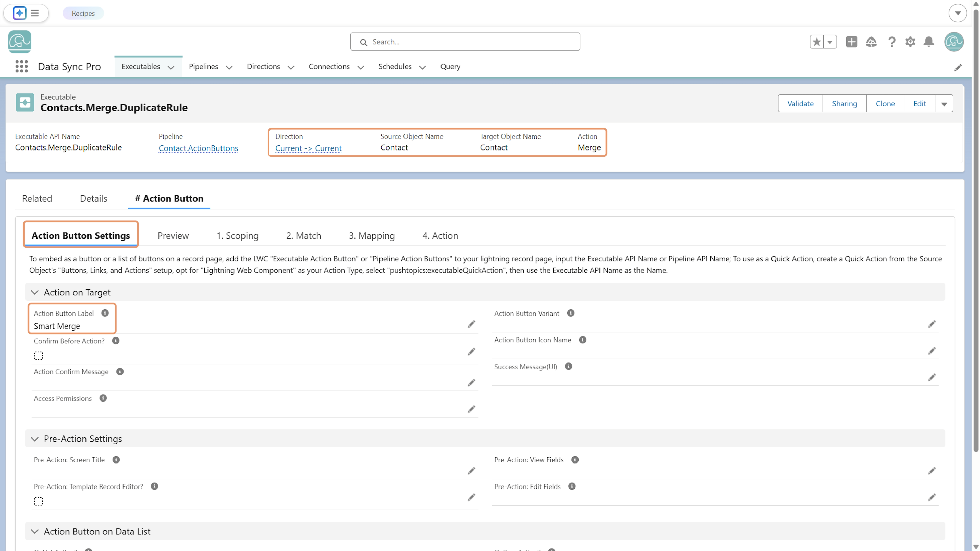Open the App Launcher grid icon
This screenshot has width=980, height=551.
22,67
